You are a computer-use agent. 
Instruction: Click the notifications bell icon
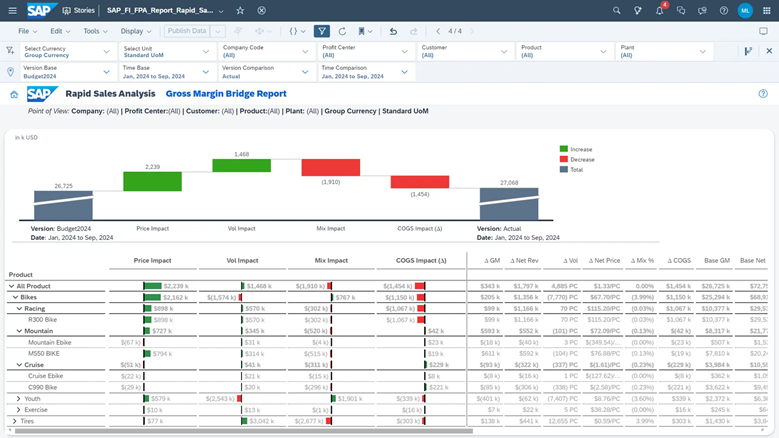click(x=659, y=10)
